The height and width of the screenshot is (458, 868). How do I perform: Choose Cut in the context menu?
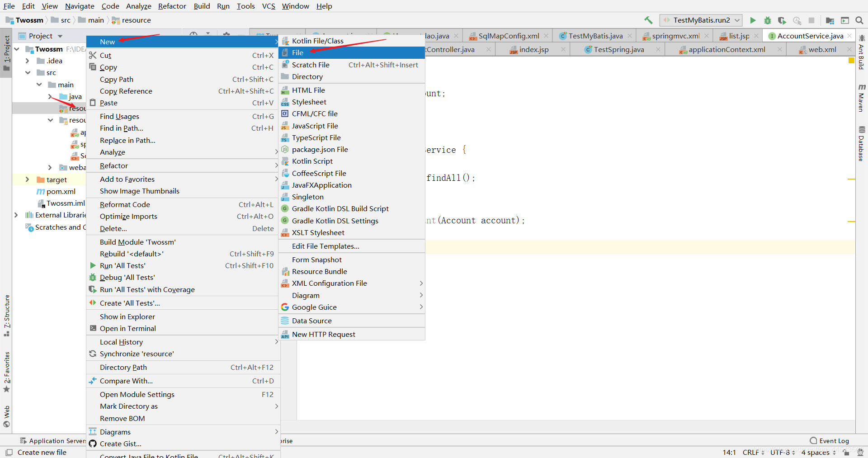pyautogui.click(x=183, y=55)
